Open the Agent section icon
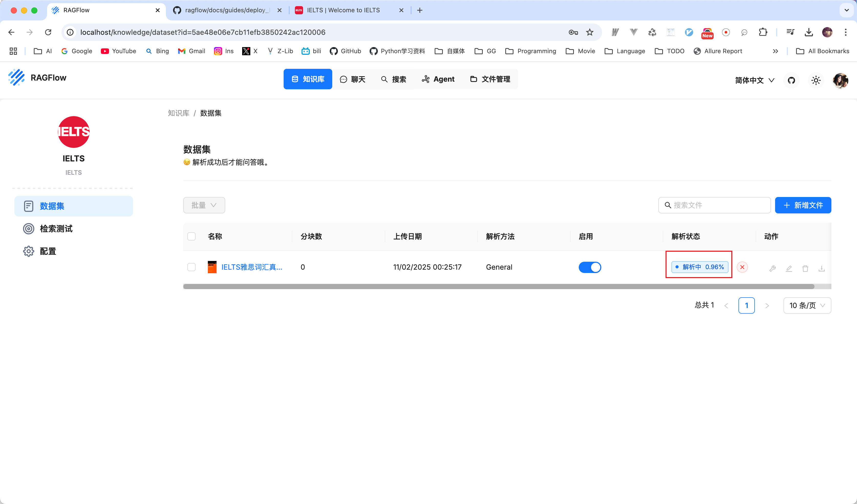857x504 pixels. pyautogui.click(x=425, y=79)
